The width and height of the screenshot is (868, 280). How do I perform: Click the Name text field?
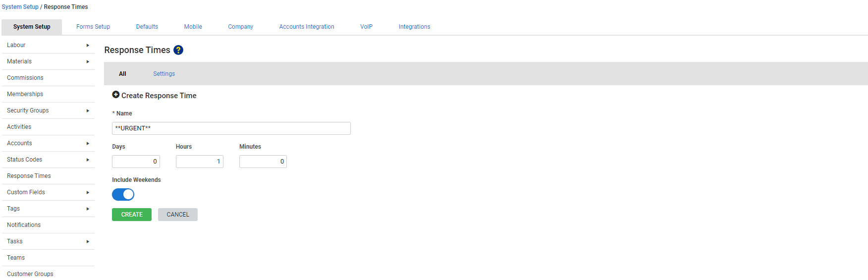(x=231, y=128)
